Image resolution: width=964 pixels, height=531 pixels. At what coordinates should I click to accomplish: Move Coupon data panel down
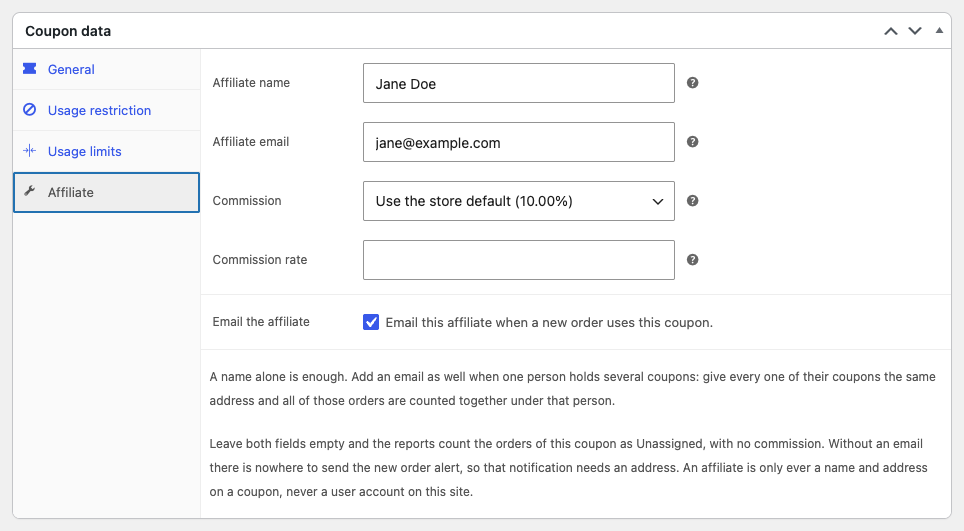(915, 31)
